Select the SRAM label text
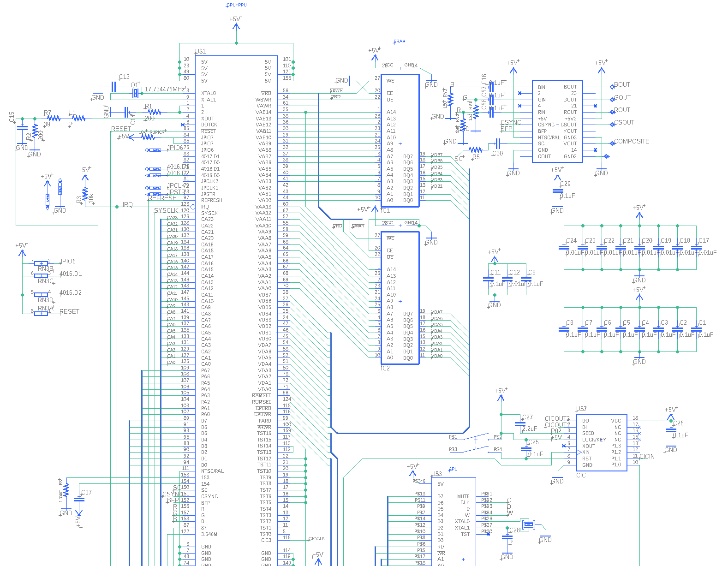 [400, 42]
